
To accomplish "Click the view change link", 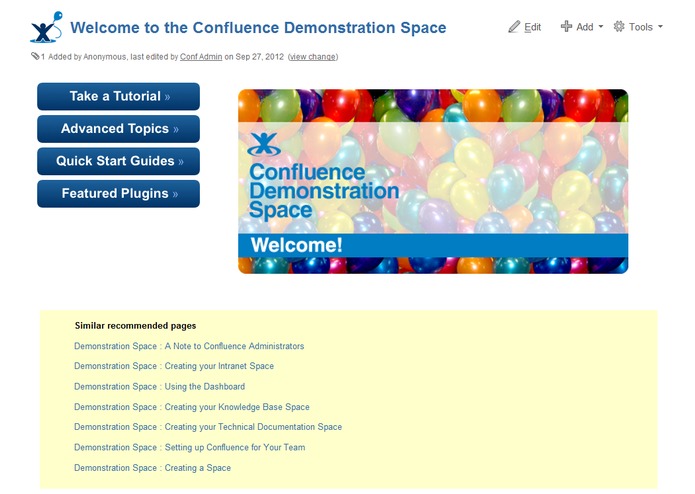I will [x=313, y=57].
